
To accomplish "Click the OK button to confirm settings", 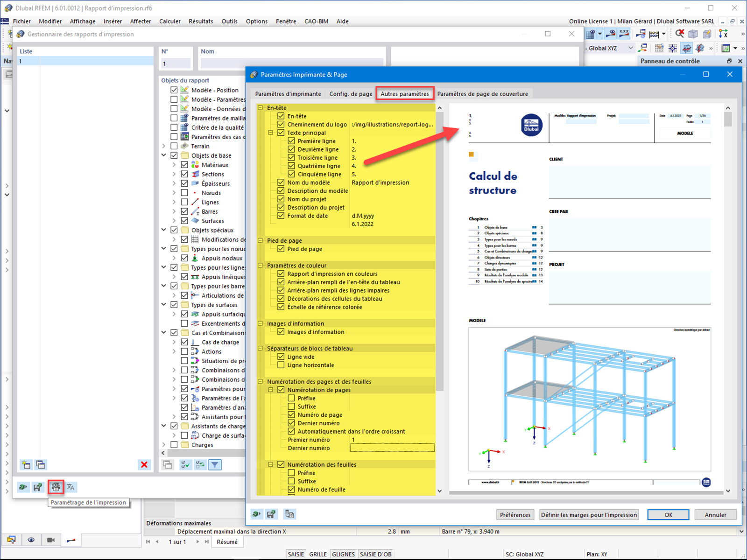I will pos(668,514).
